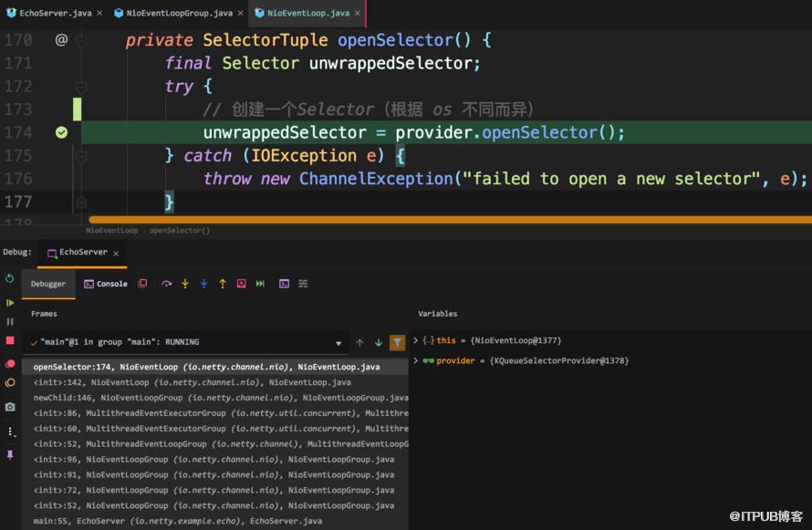Open the Console tab

(106, 284)
